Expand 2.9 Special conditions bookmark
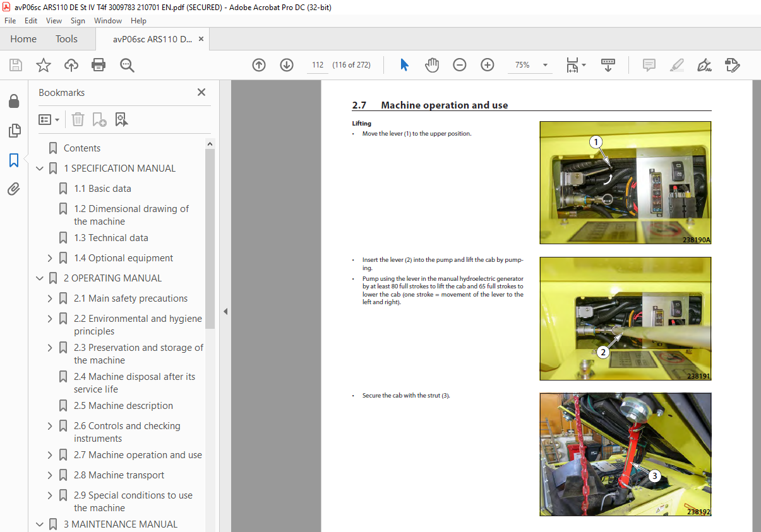The height and width of the screenshot is (532, 761). pyautogui.click(x=50, y=495)
